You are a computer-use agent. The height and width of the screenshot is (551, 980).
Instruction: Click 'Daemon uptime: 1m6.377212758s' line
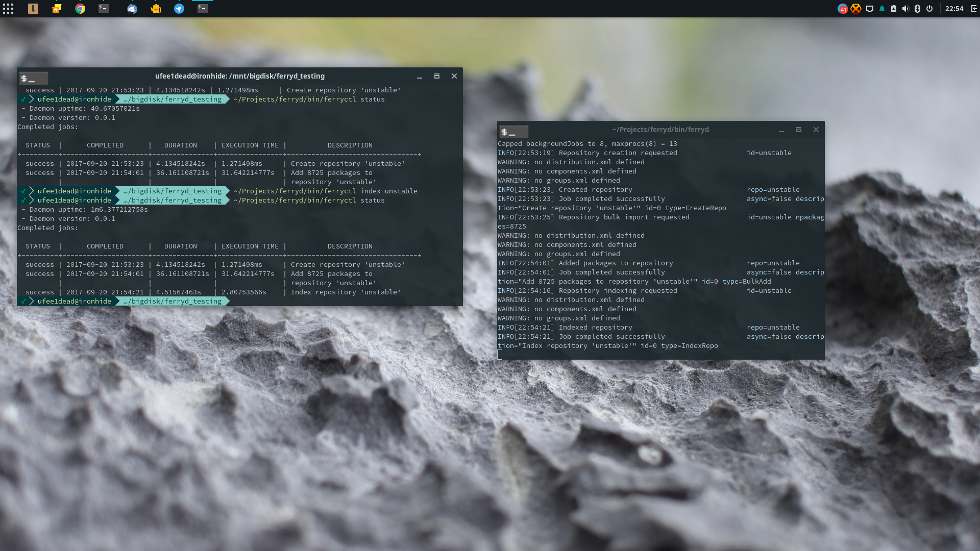(85, 210)
